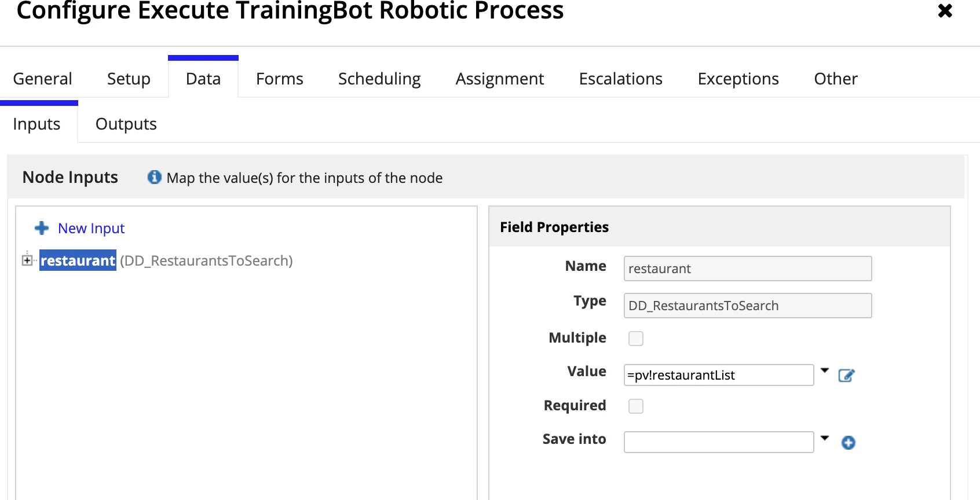This screenshot has width=980, height=500.
Task: Open the Save into dropdown arrow
Action: pos(825,438)
